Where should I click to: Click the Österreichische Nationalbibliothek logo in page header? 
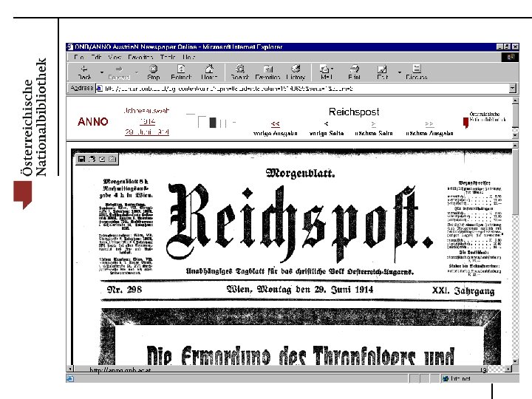(x=485, y=120)
